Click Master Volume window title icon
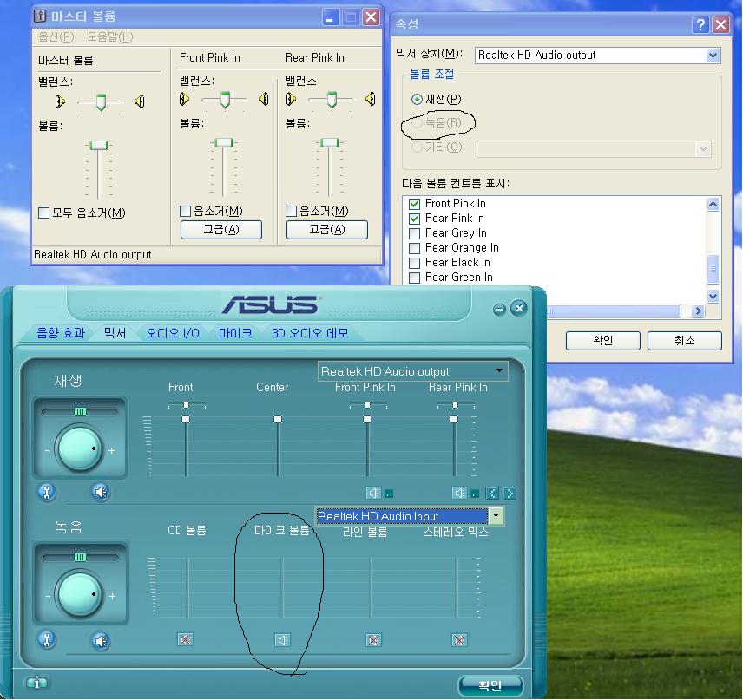743x700 pixels. pos(40,16)
